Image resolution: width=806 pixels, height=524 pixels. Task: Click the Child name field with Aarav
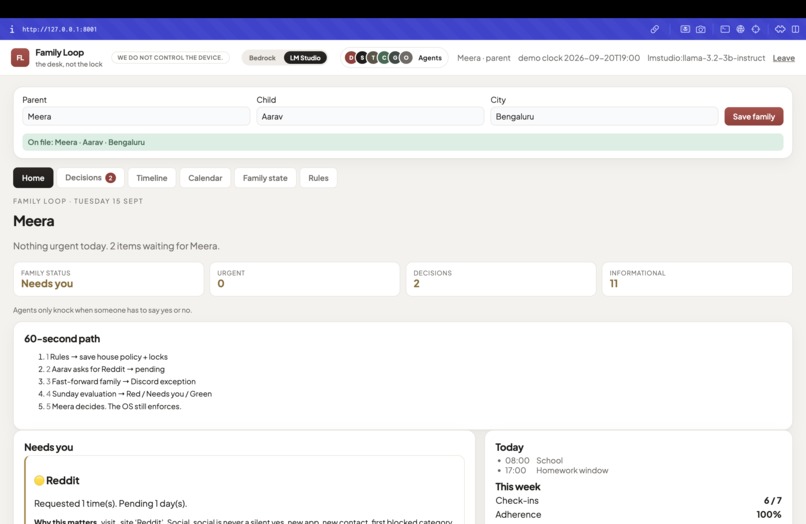tap(370, 116)
